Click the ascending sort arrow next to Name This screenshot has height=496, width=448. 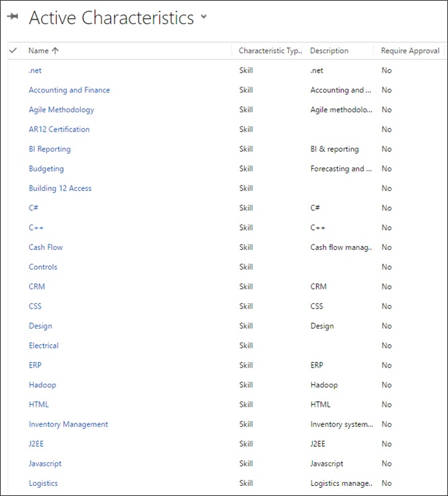point(55,50)
